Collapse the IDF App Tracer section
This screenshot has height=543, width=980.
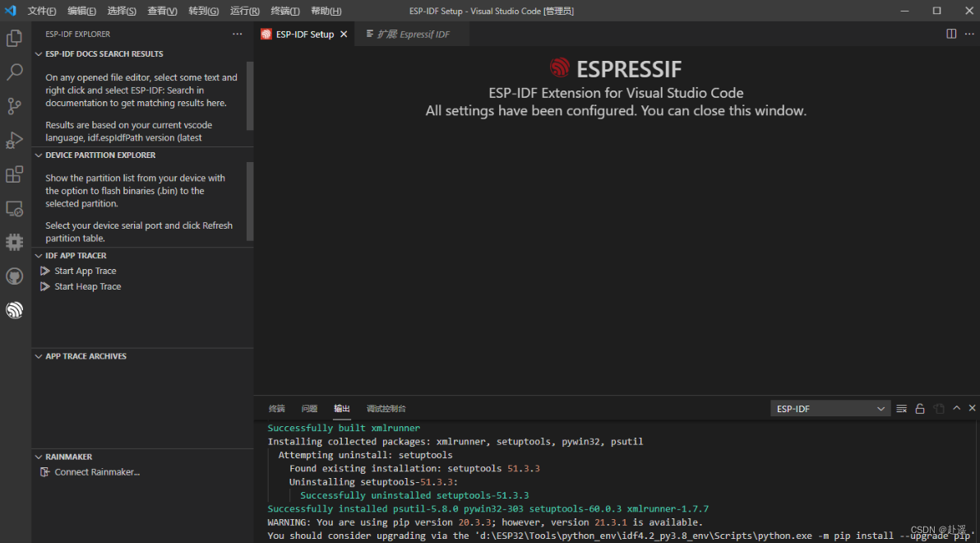coord(39,256)
